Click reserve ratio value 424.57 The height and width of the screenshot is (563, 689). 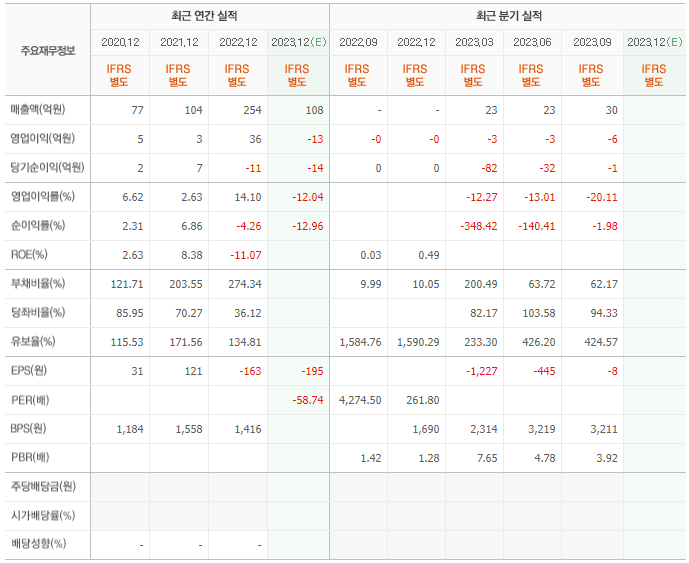tap(601, 342)
